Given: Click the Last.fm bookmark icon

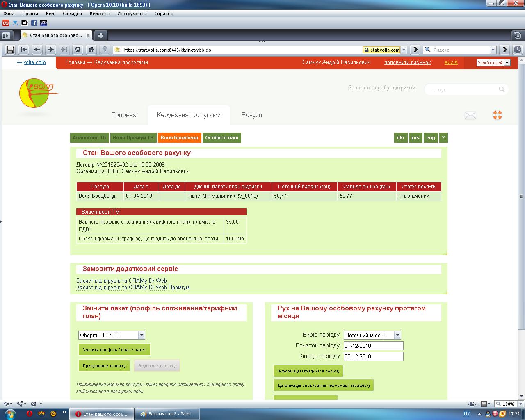Looking at the screenshot, I should pos(6,23).
